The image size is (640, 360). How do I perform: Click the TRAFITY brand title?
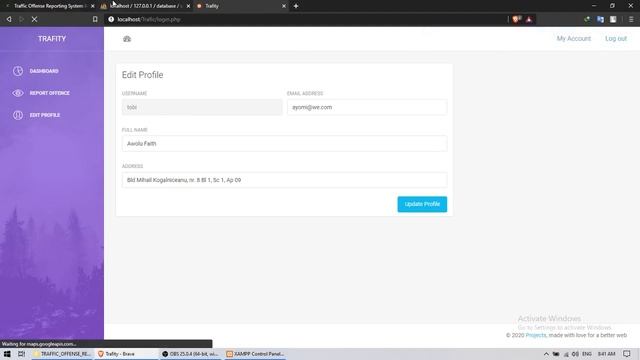(52, 39)
